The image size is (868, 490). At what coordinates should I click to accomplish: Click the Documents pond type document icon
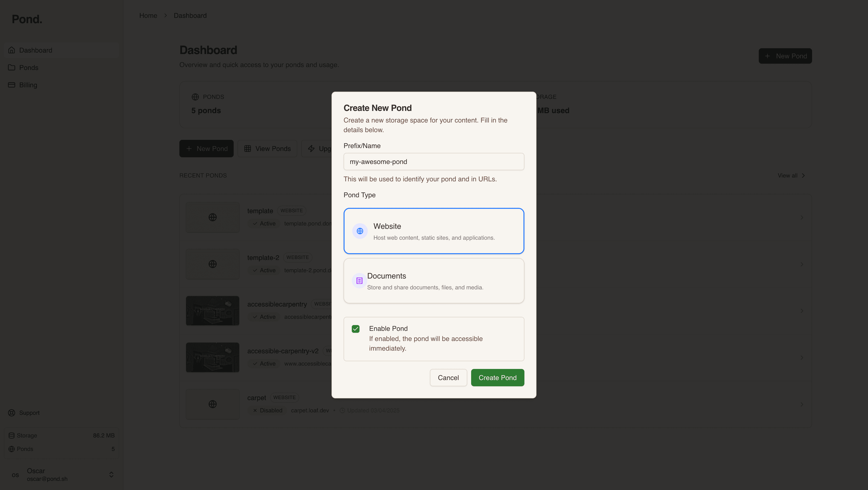359,280
